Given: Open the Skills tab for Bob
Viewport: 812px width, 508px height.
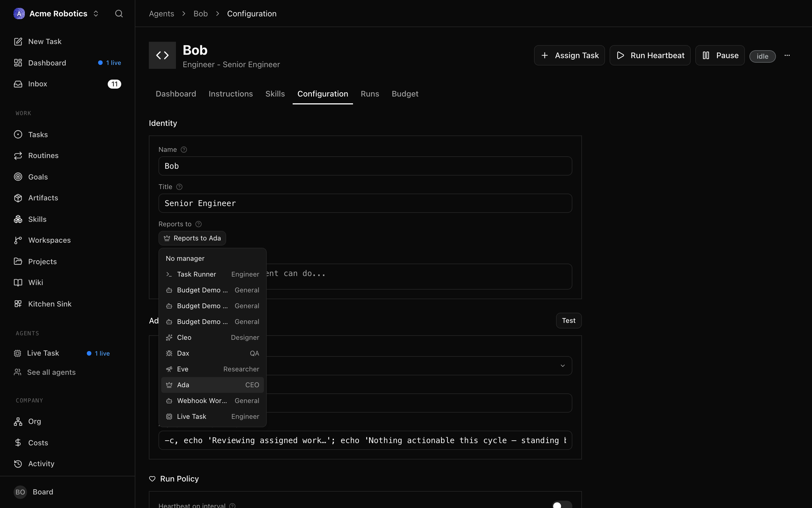Looking at the screenshot, I should [x=275, y=94].
